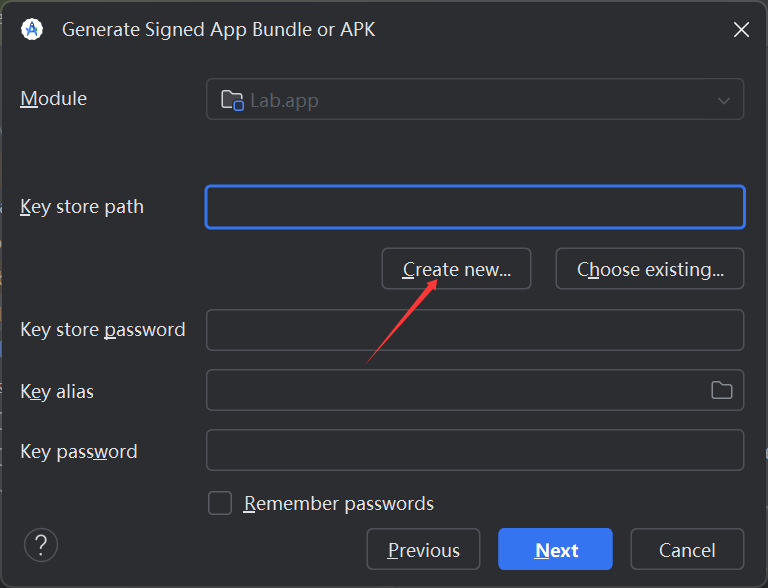
Task: Browse key aliases via the folder icon
Action: 721,390
